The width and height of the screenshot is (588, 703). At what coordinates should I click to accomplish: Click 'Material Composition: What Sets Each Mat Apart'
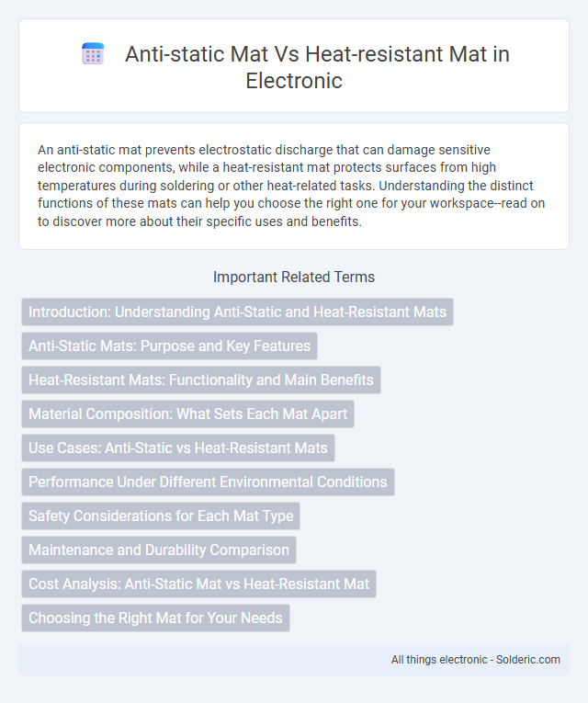click(x=187, y=414)
